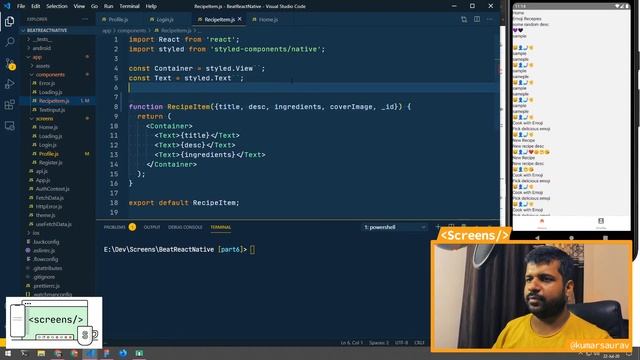Open useFetchData.js in the explorer
This screenshot has height=360, width=640.
53,224
